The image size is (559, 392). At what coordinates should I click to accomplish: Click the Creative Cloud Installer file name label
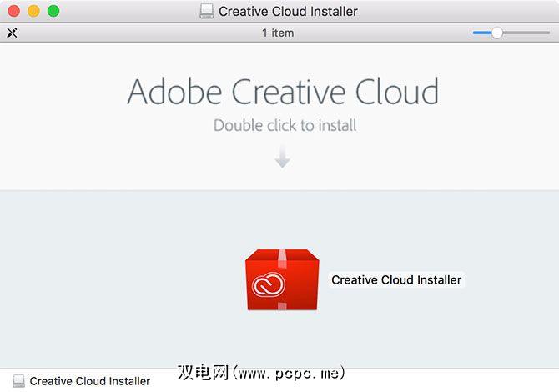click(396, 279)
